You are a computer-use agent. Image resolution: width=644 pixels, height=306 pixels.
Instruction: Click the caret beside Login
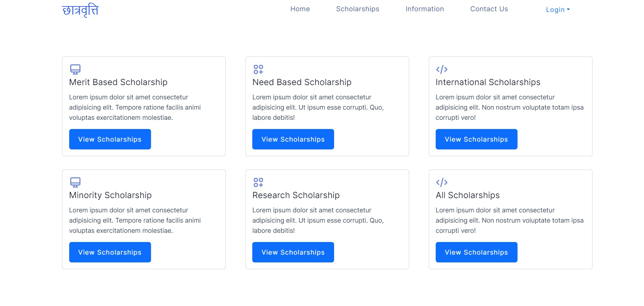click(x=568, y=9)
